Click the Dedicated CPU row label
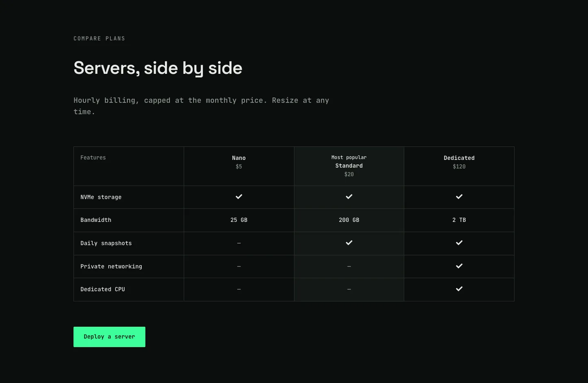 102,289
